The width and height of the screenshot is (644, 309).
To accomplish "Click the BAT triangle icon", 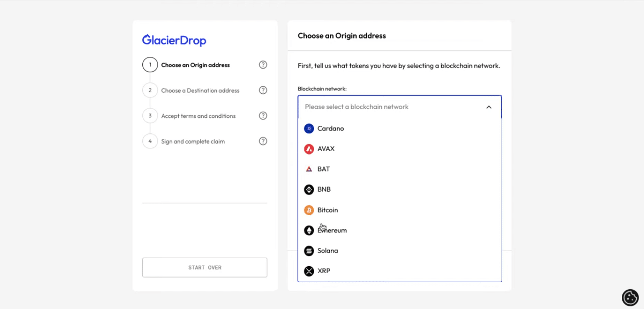I will pyautogui.click(x=309, y=169).
